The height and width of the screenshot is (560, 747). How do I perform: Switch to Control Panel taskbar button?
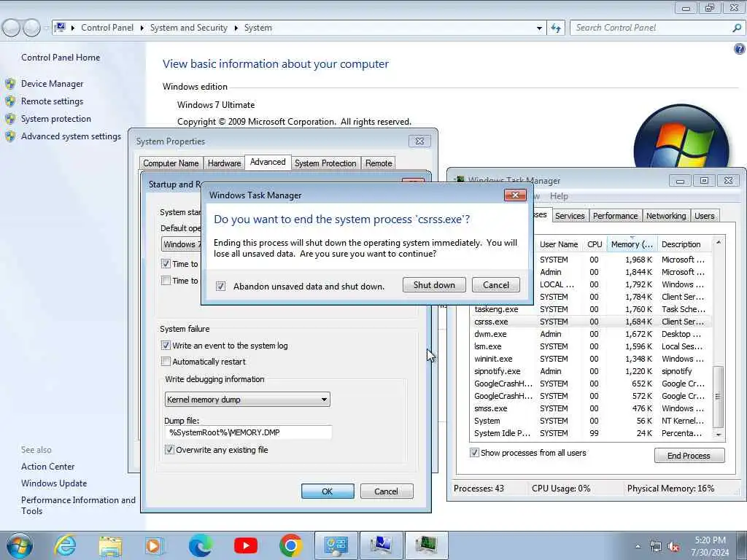click(336, 545)
